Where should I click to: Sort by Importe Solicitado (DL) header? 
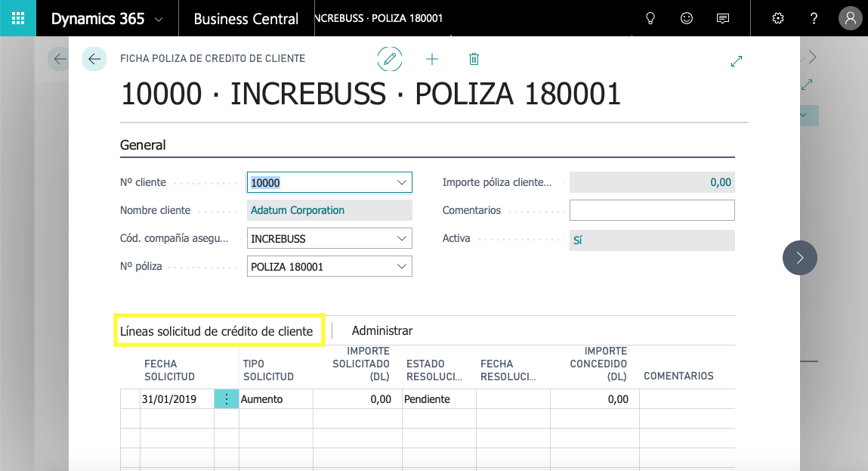click(x=361, y=364)
